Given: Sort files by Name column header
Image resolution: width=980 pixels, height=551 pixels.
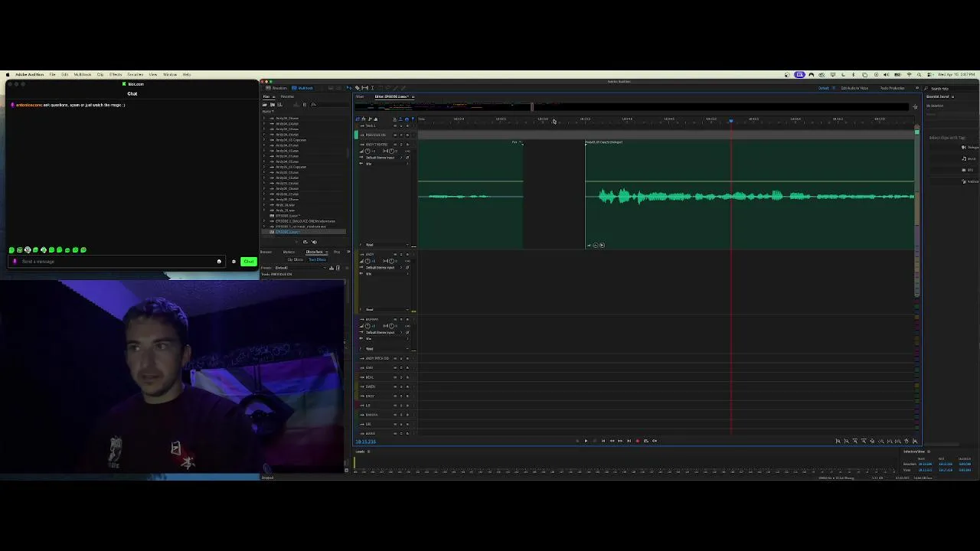Looking at the screenshot, I should (x=267, y=112).
